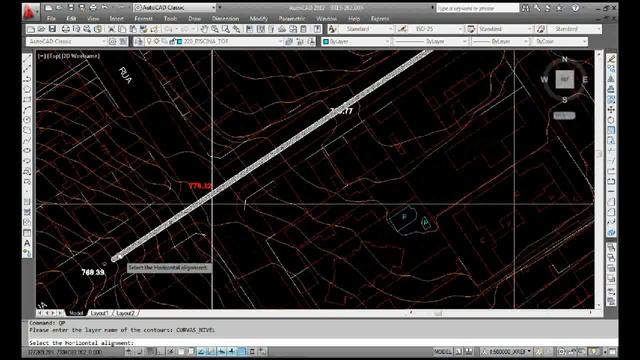Click the Save icon in Standard toolbar
The height and width of the screenshot is (360, 640).
click(52, 29)
